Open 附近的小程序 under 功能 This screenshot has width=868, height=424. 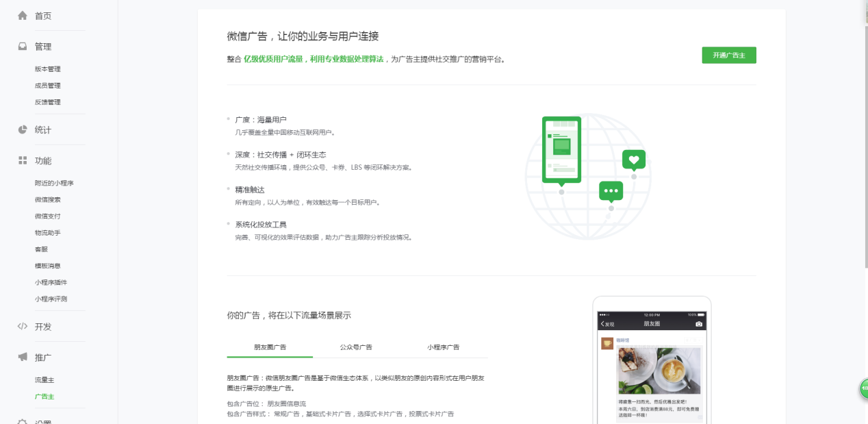tap(54, 183)
